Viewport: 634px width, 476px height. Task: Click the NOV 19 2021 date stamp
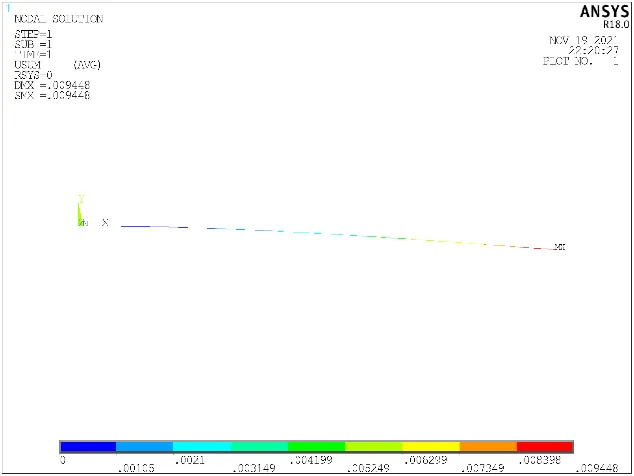[x=583, y=40]
